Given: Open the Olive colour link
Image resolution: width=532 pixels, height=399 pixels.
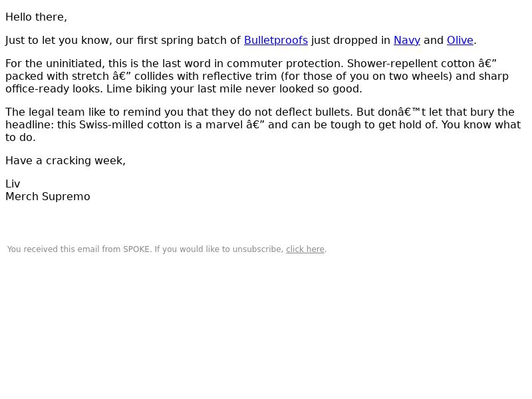Looking at the screenshot, I should coord(460,41).
